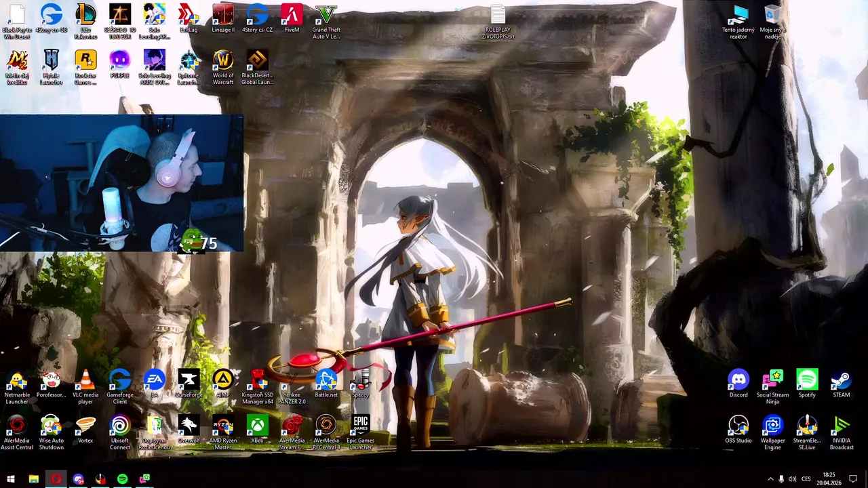The width and height of the screenshot is (868, 488).
Task: Open the Speccy shortcut
Action: (x=361, y=384)
